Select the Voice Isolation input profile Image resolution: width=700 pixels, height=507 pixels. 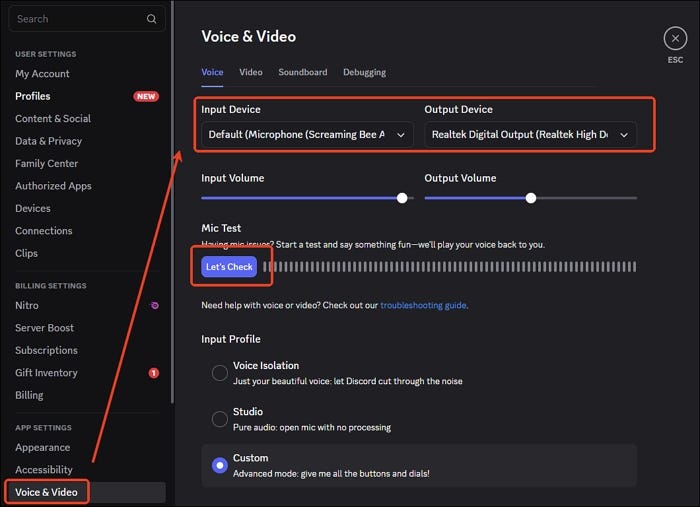pos(220,373)
